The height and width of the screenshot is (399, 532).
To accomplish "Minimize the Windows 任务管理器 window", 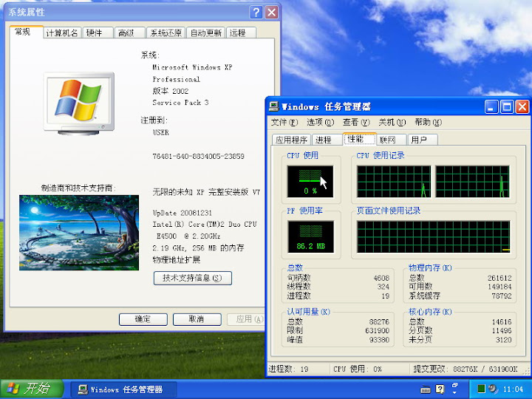I will [x=491, y=107].
